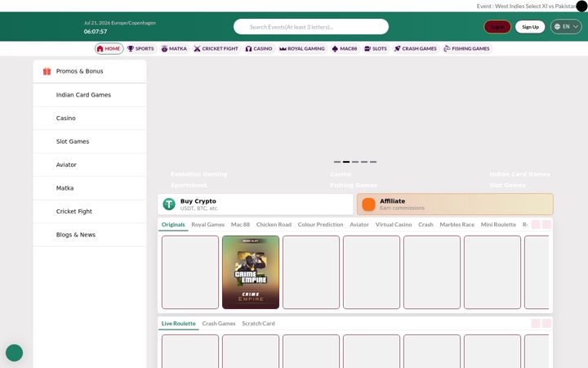Select SLOTS in the top navigation bar
Screen dimensions: 588x368
click(x=376, y=49)
